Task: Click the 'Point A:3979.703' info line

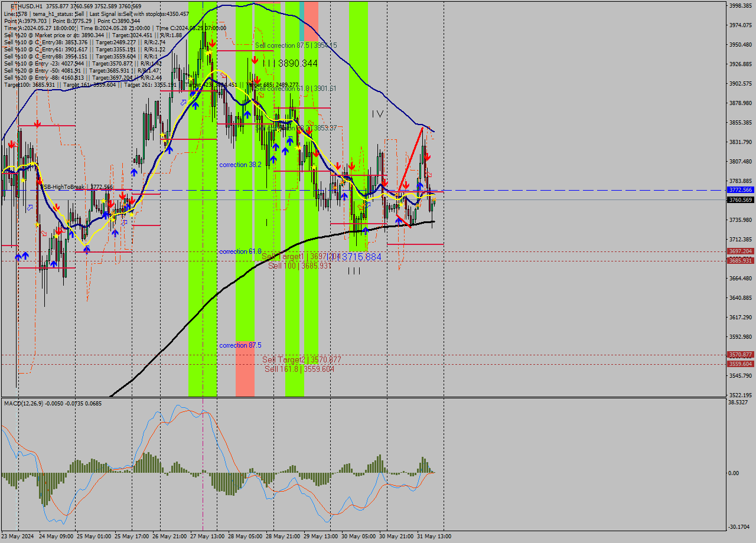Action: (x=71, y=21)
